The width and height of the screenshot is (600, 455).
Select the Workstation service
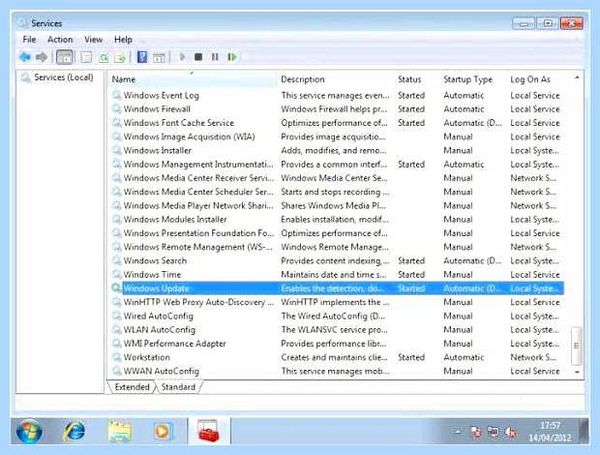[x=338, y=357]
